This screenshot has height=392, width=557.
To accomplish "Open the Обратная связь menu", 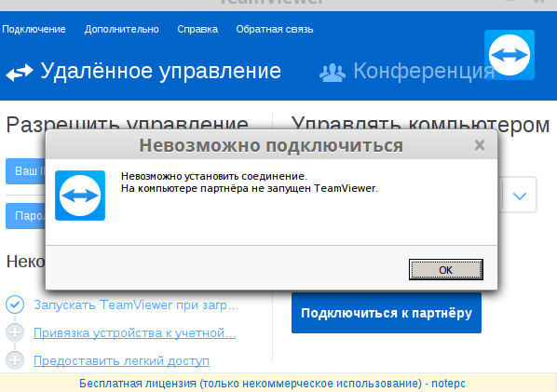I will 275,29.
